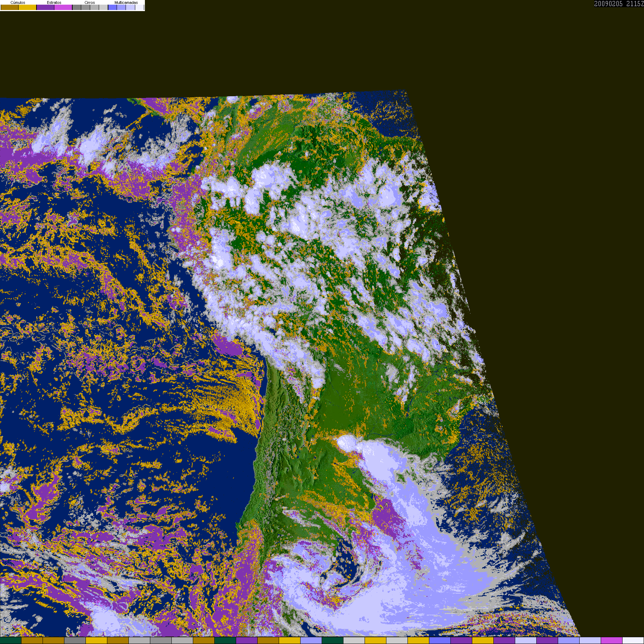Select the magenta Estratos legend swatch
Viewport: 644px width, 644px height.
click(63, 7)
